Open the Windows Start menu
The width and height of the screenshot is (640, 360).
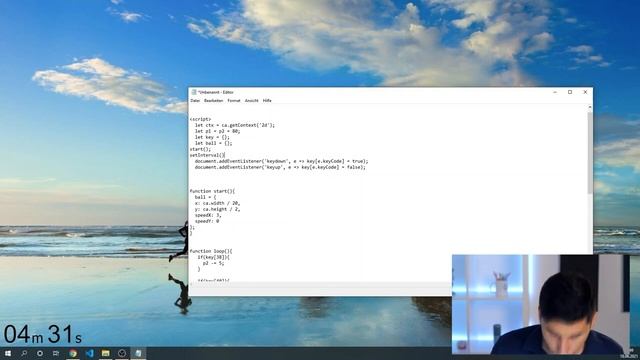pyautogui.click(x=8, y=353)
